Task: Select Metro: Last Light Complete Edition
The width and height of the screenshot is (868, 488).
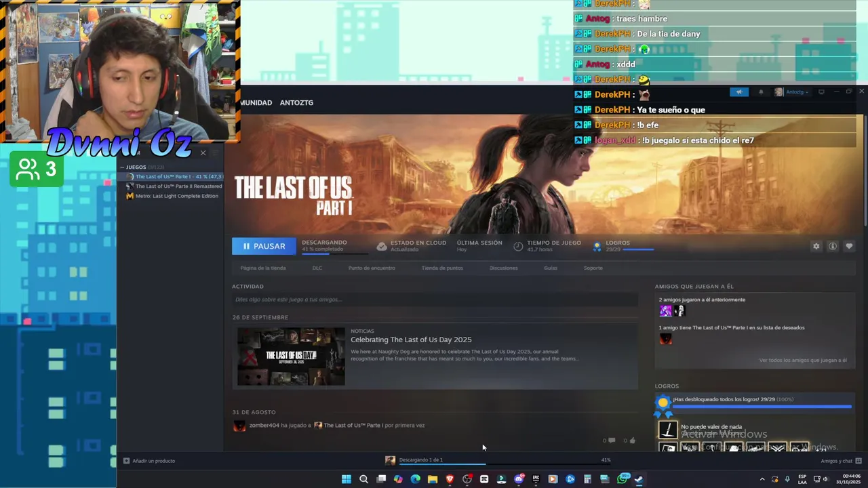Action: coord(173,196)
